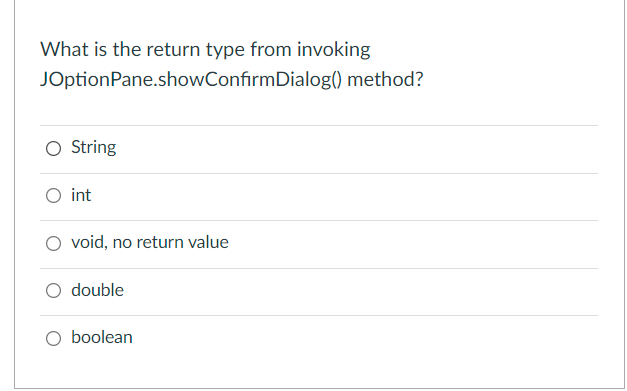The width and height of the screenshot is (627, 391).
Task: Click the word 'invoking' in the question
Action: coord(333,50)
